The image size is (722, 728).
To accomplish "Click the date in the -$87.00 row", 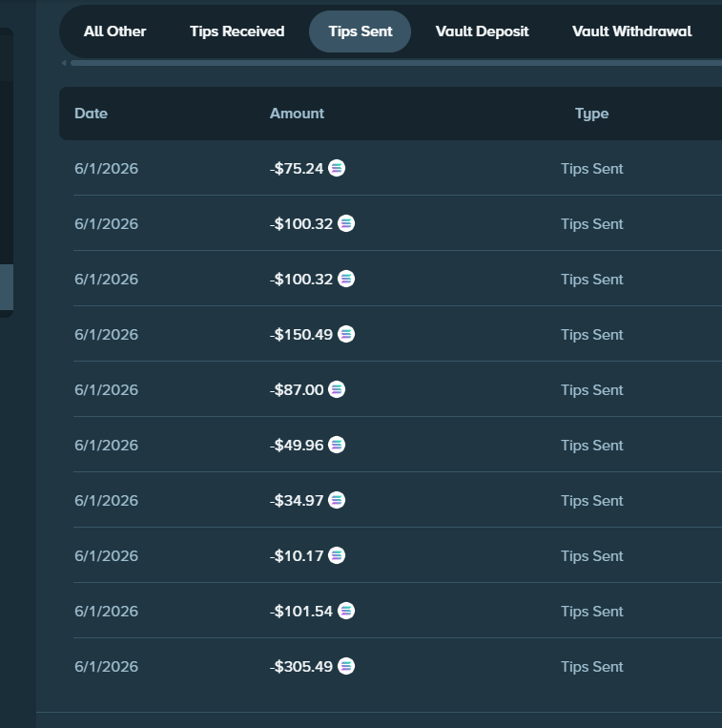I will [x=106, y=390].
